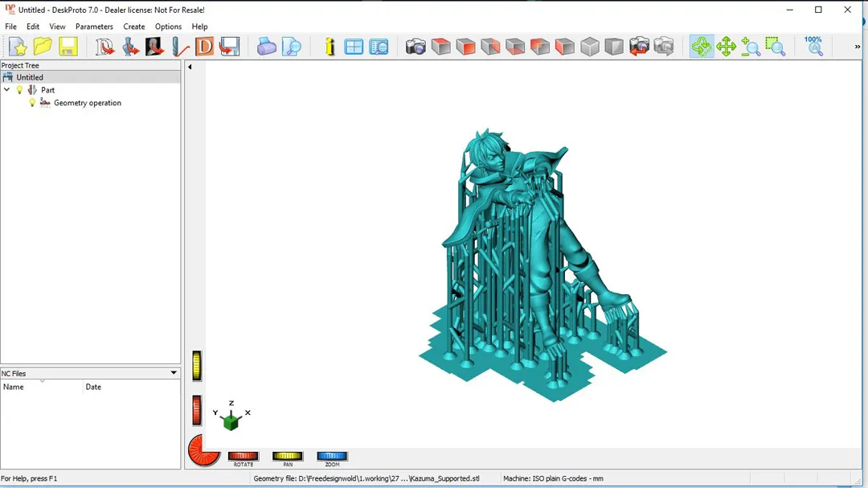Click the Zoom 100% toolbar icon
Screen dimensions: 868x488
pos(813,46)
